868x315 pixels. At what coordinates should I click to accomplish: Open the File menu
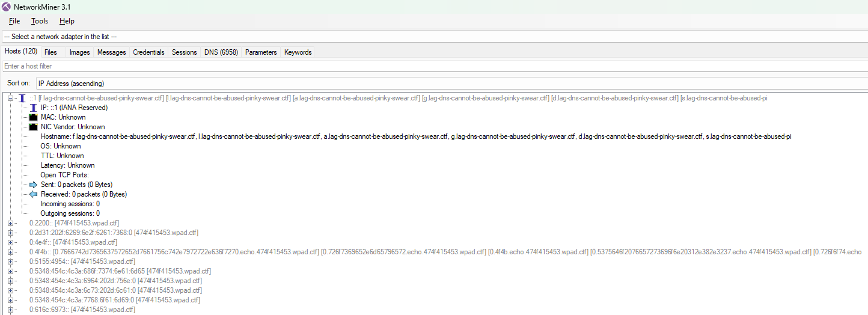14,21
